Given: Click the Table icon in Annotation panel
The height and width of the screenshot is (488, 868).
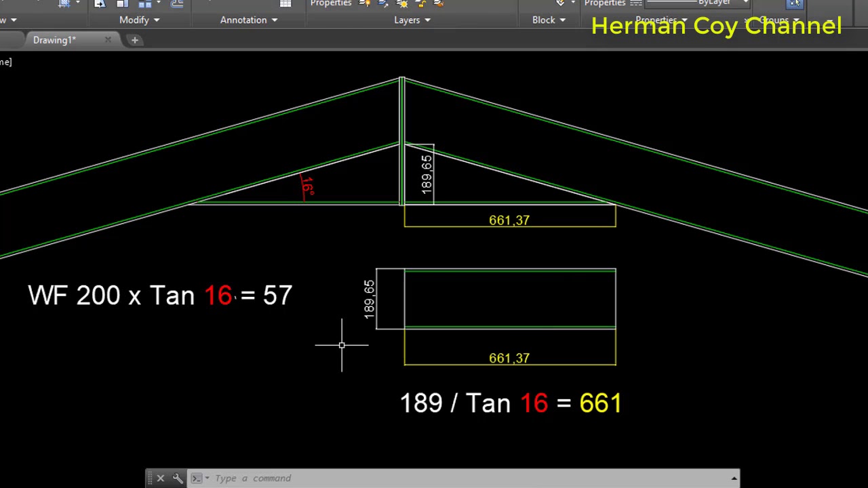Looking at the screenshot, I should click(x=285, y=3).
